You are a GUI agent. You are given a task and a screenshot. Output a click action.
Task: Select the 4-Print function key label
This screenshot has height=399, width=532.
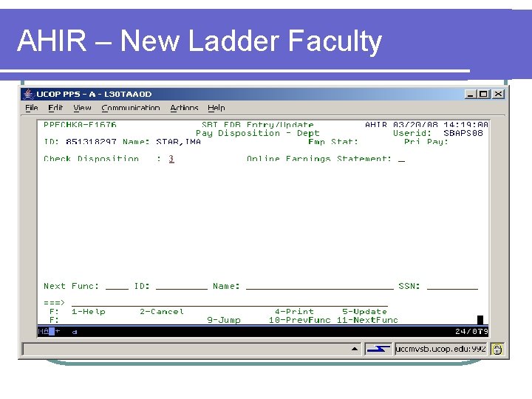click(295, 312)
